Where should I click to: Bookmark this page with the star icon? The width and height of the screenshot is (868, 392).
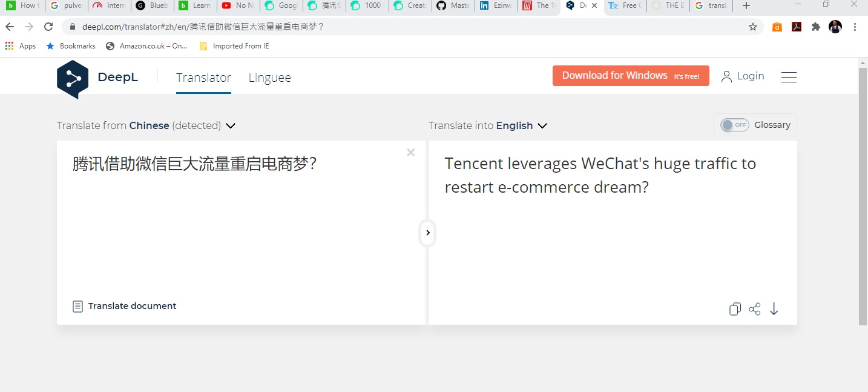click(753, 27)
